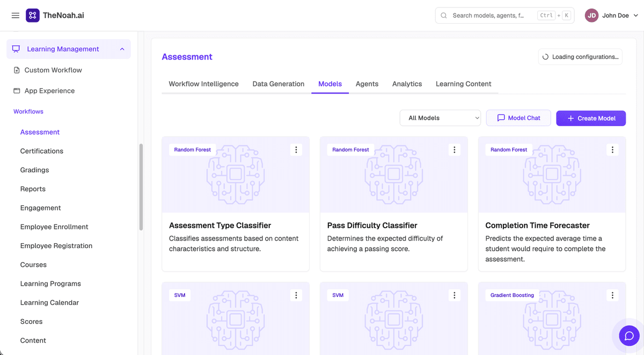Open Learning Calendar workflow
The image size is (644, 355).
[x=49, y=302]
